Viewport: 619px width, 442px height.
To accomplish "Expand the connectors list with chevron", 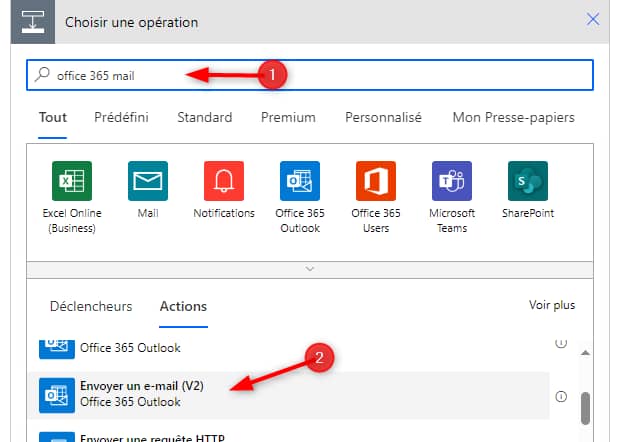I will click(x=310, y=269).
